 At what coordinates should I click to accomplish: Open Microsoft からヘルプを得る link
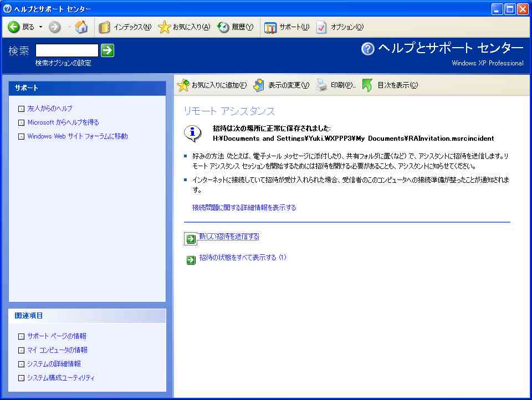[x=63, y=122]
